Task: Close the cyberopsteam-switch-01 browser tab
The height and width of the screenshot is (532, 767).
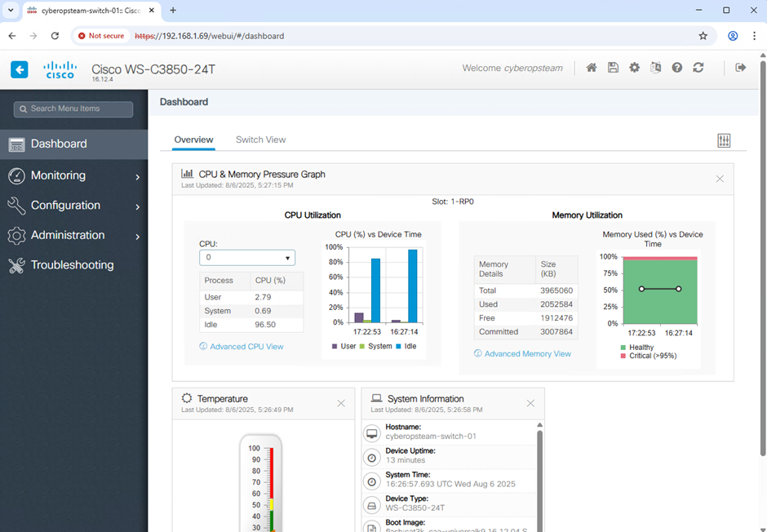Action: [x=152, y=10]
